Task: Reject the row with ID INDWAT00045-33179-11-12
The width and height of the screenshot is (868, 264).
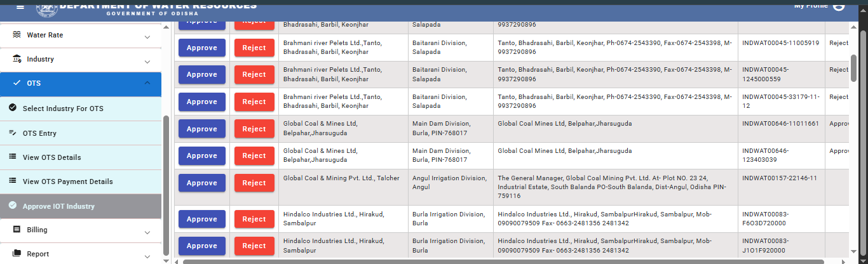Action: tap(254, 102)
